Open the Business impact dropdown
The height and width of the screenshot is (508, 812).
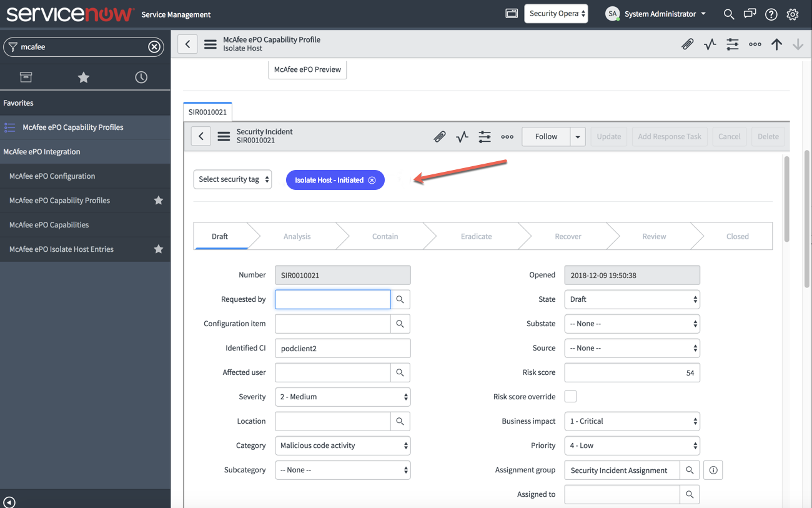click(632, 421)
